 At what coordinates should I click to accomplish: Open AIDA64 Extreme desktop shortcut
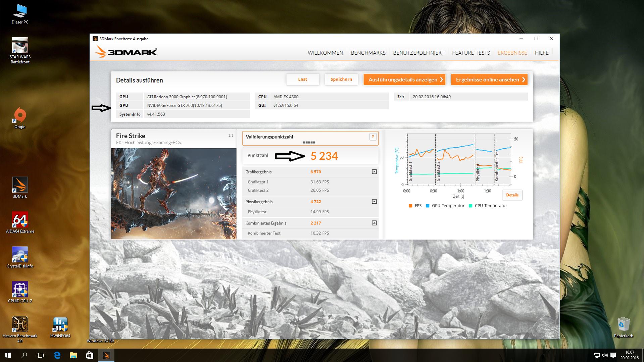tap(20, 222)
